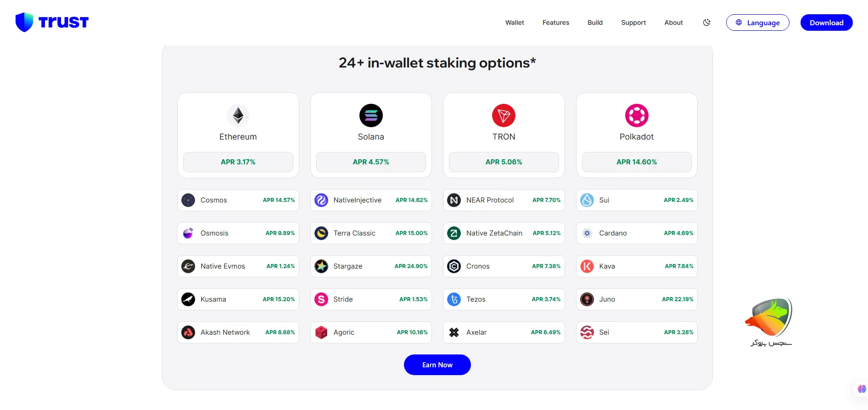Open the Language selector
The height and width of the screenshot is (410, 868).
[x=757, y=22]
